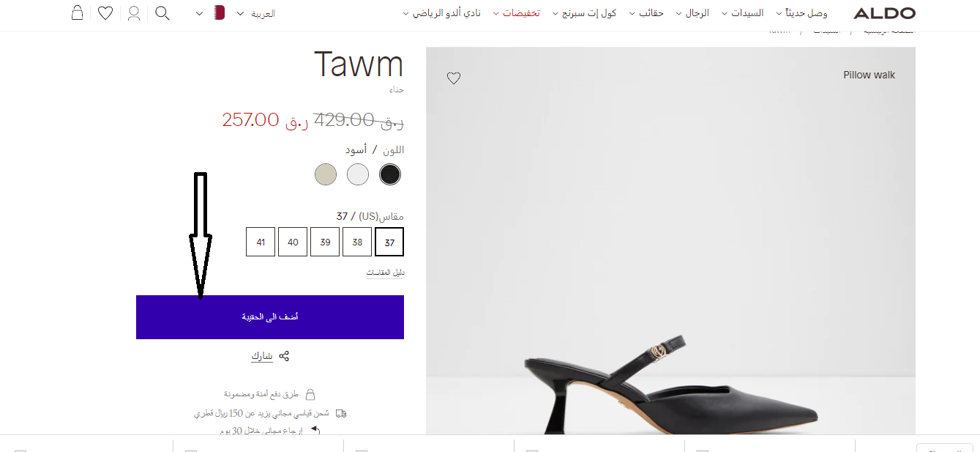Open the shopping bag icon
Viewport: 980px width, 452px height.
(78, 12)
